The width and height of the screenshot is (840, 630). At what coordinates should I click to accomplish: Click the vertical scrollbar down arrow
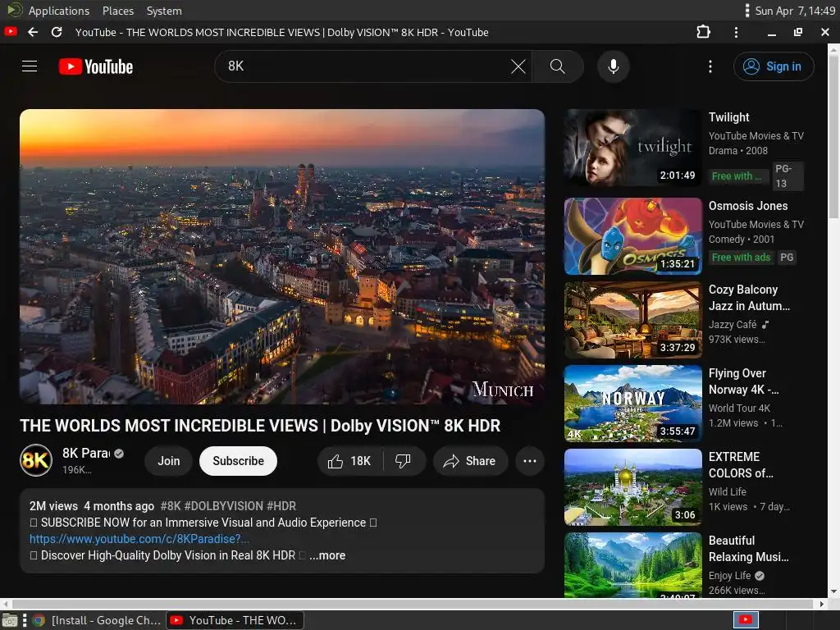point(833,592)
